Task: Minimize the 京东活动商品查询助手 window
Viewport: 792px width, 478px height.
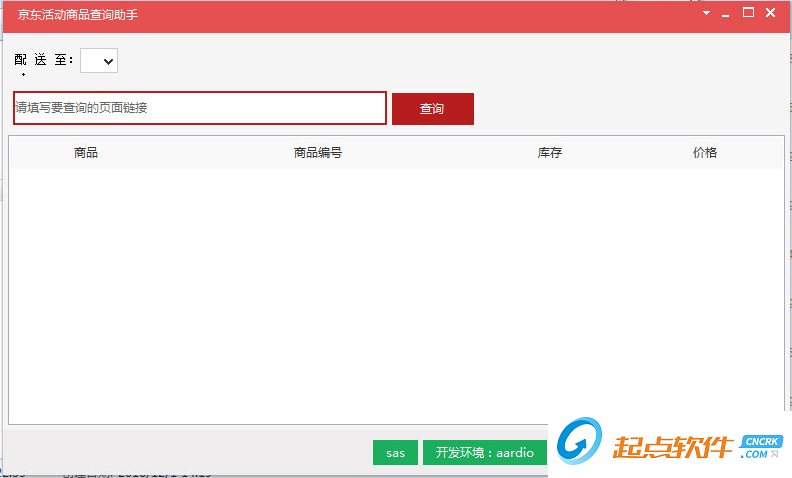Action: [x=726, y=14]
